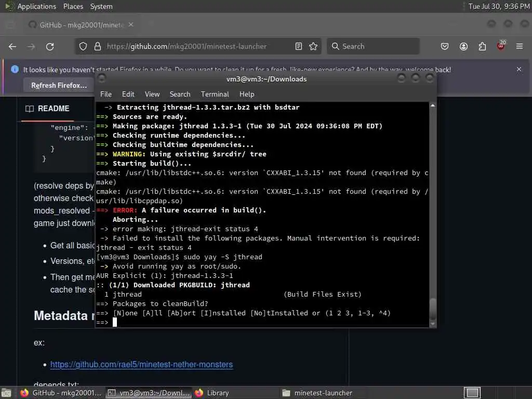This screenshot has height=399, width=532.
Task: Switch to vm3 terminal taskbar entry
Action: pyautogui.click(x=149, y=393)
